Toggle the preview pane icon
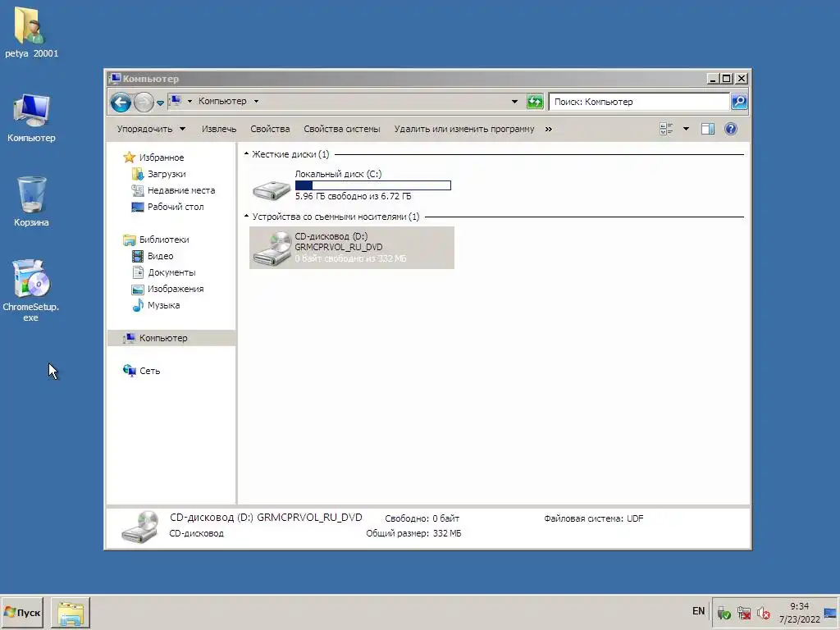840x630 pixels. (x=708, y=129)
